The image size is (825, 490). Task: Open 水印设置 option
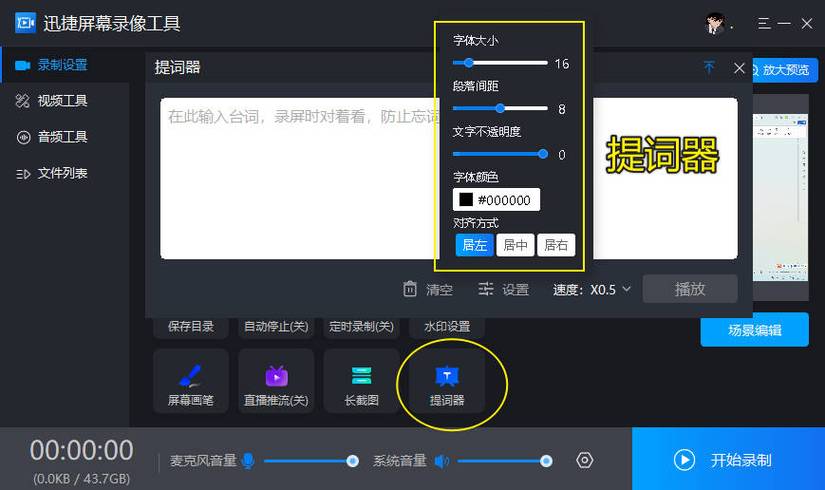tap(447, 327)
